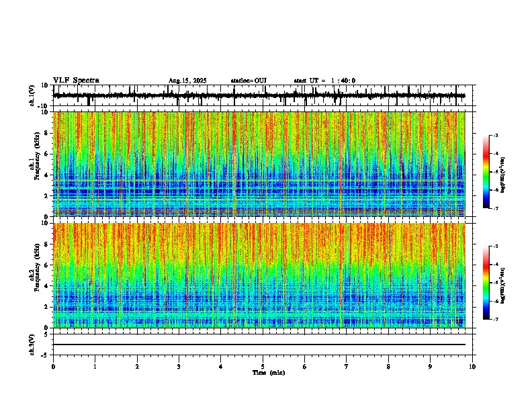Click the -3 label on ch.2 color bar
Viewport: 532px width, 411px height.
pyautogui.click(x=495, y=246)
